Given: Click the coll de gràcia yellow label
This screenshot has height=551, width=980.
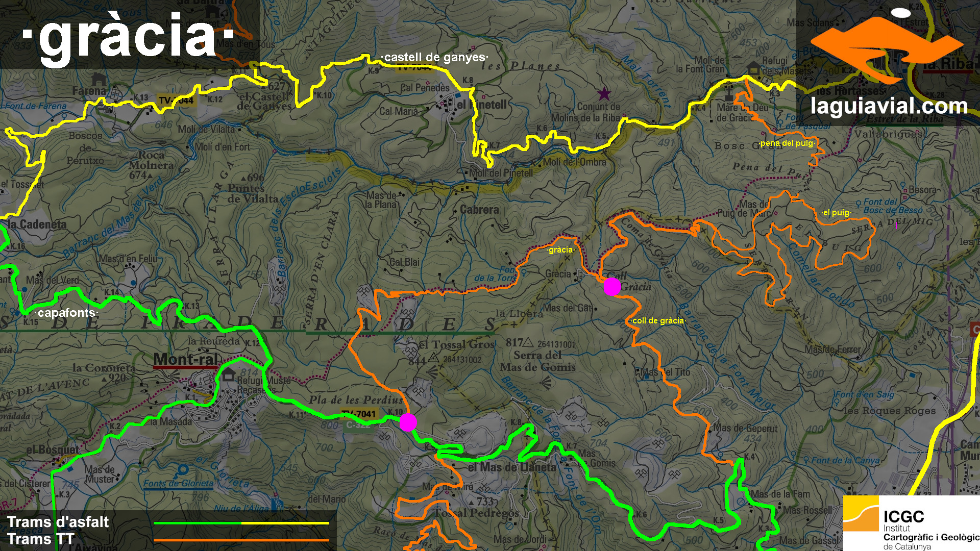Looking at the screenshot, I should coord(657,321).
